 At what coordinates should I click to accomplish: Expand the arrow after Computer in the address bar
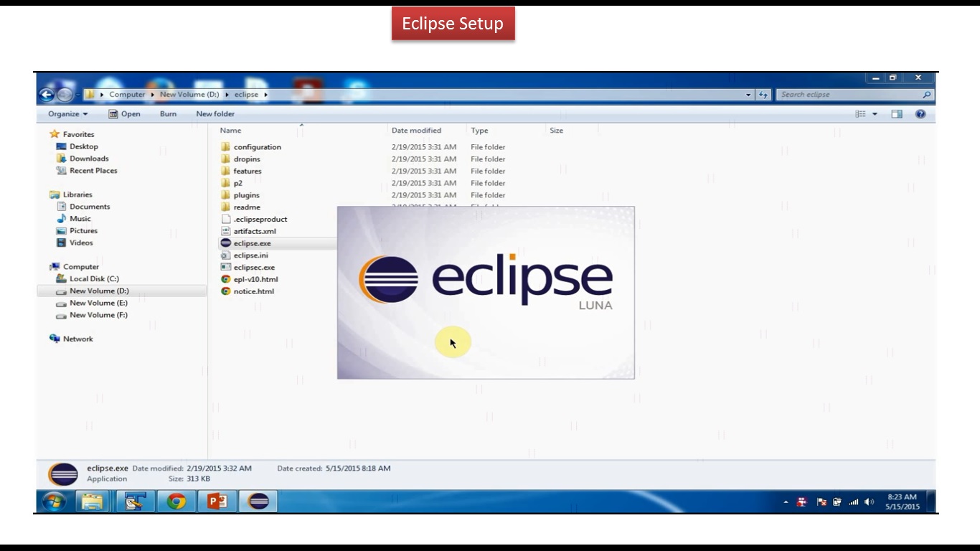[152, 95]
